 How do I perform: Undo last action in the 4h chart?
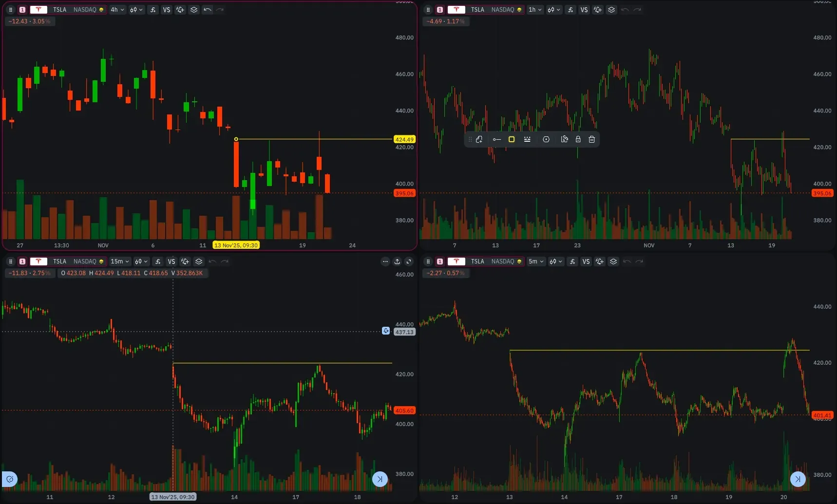pos(208,10)
